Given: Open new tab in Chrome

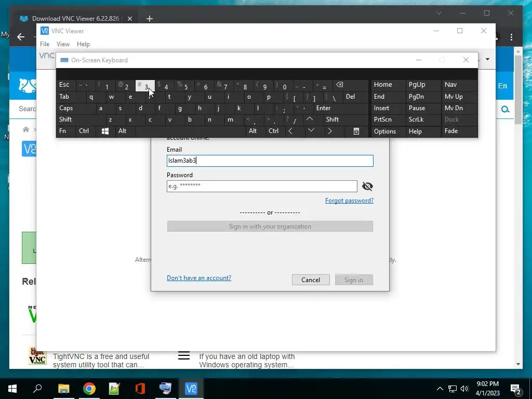Looking at the screenshot, I should pos(150,19).
